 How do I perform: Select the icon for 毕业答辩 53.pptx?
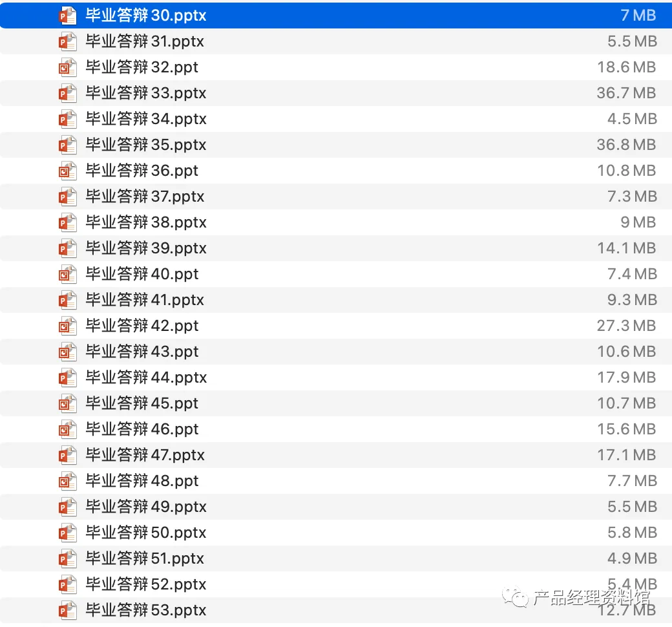click(x=68, y=610)
